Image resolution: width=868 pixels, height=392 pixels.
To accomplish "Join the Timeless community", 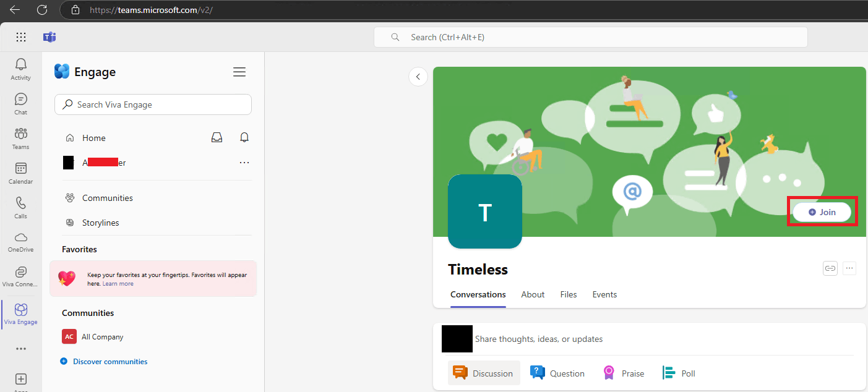I will pyautogui.click(x=822, y=212).
